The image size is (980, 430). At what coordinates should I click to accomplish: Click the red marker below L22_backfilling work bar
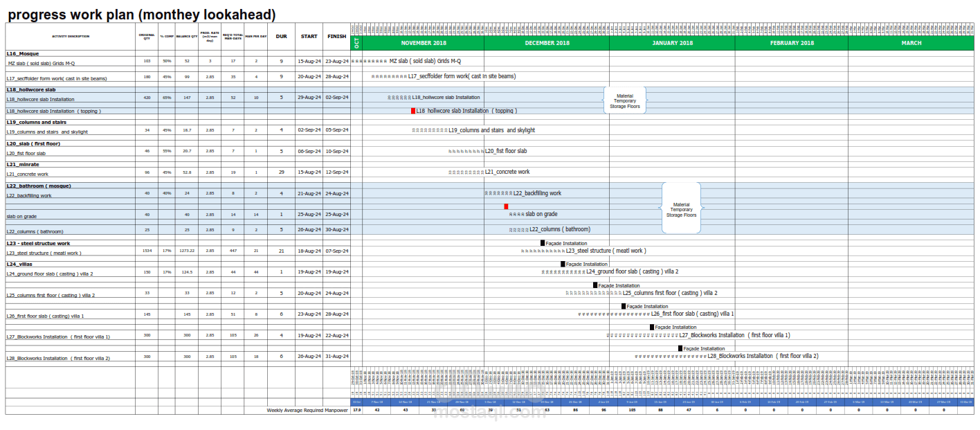coord(506,206)
